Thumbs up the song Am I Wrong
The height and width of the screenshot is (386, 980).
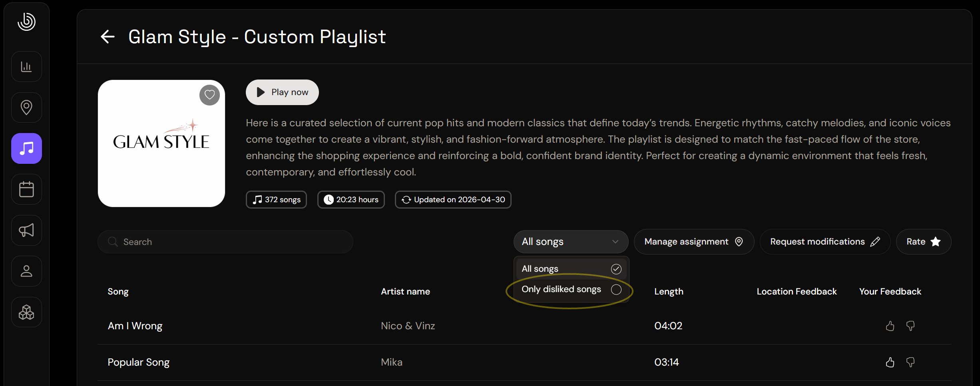890,326
